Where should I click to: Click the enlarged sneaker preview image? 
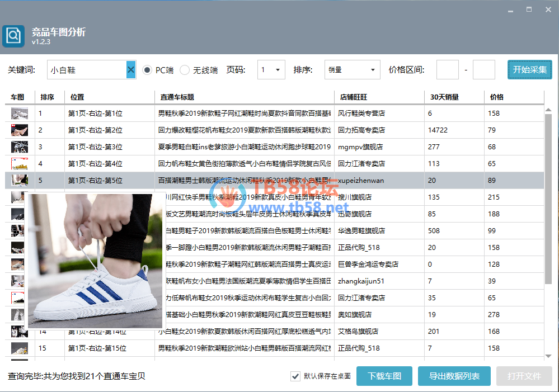point(96,261)
